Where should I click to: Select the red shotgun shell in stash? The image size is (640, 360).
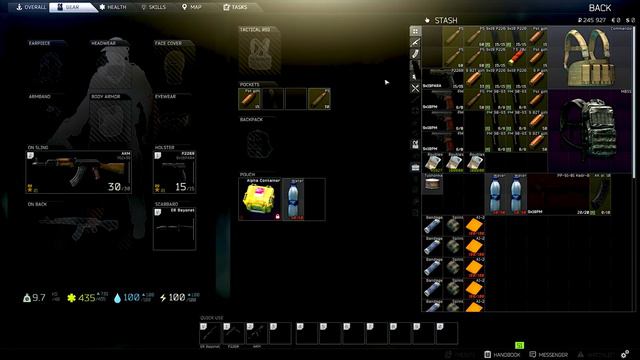pyautogui.click(x=516, y=57)
